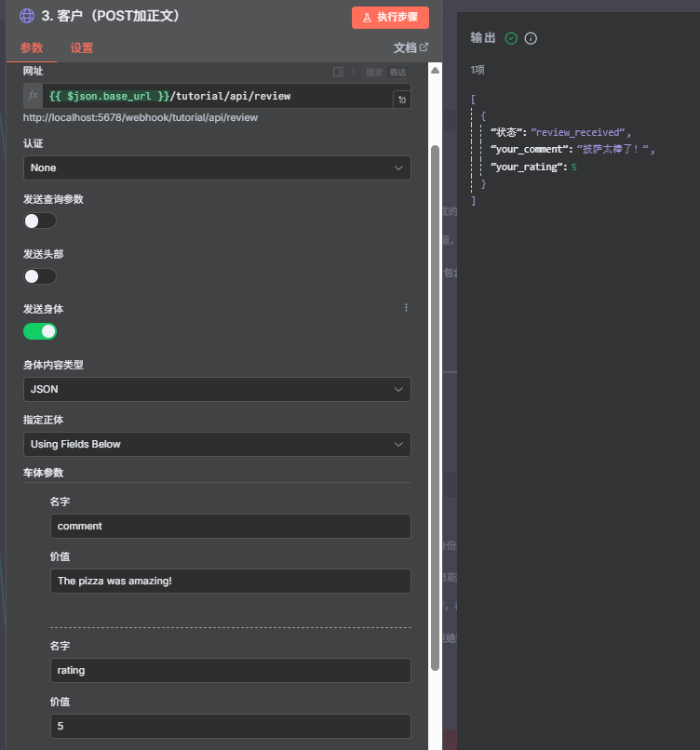Select the 表达 expression mode option
Screen dimensions: 700x750
[x=397, y=73]
